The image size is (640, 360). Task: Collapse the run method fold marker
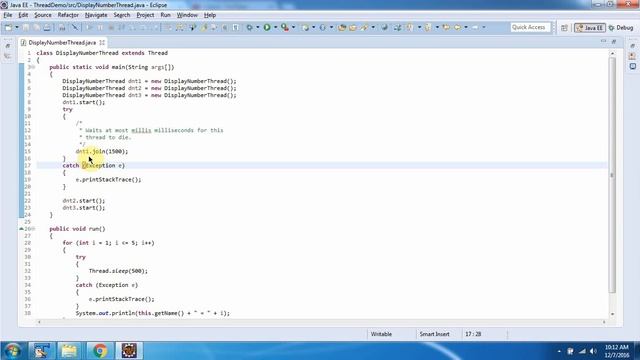[33, 229]
